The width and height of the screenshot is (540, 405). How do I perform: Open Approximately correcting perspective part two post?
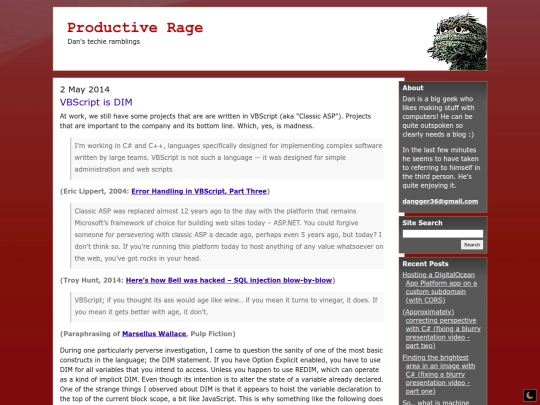coord(442,329)
